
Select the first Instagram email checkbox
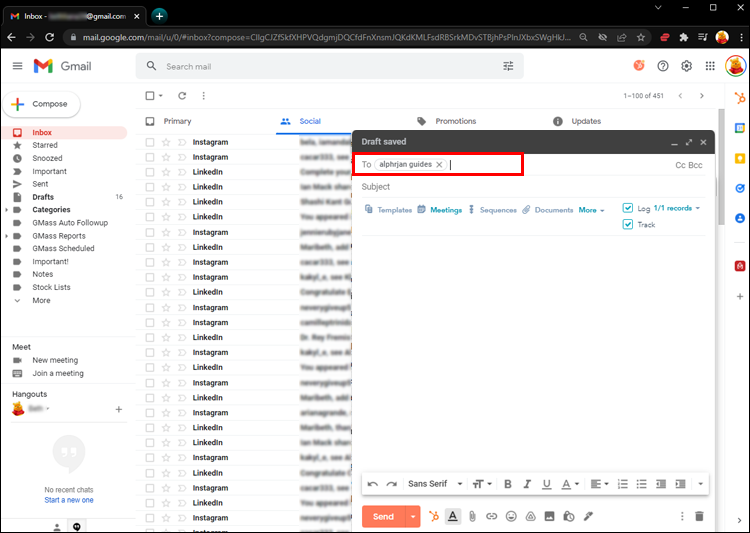click(x=150, y=142)
